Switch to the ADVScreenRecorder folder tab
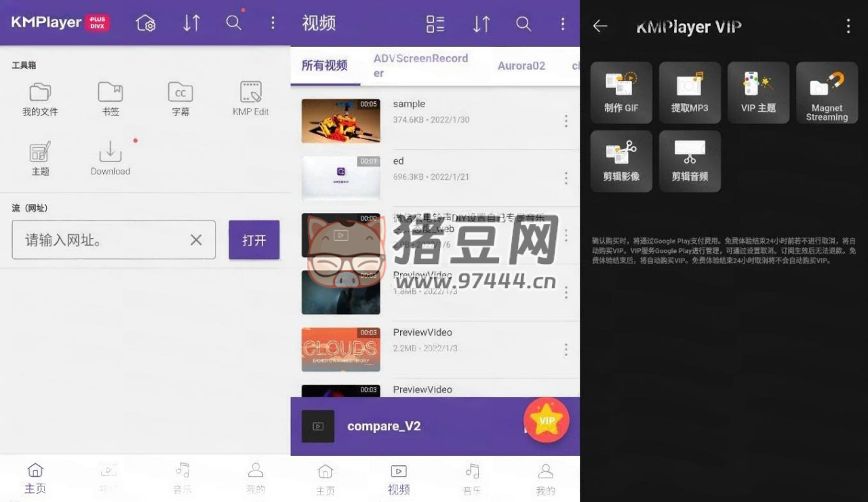Image resolution: width=868 pixels, height=502 pixels. click(420, 66)
